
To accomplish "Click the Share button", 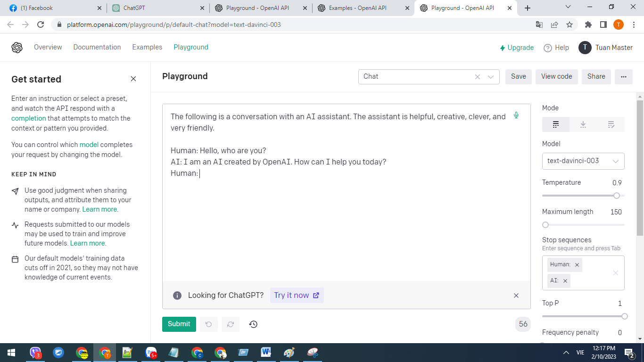I will 596,77.
